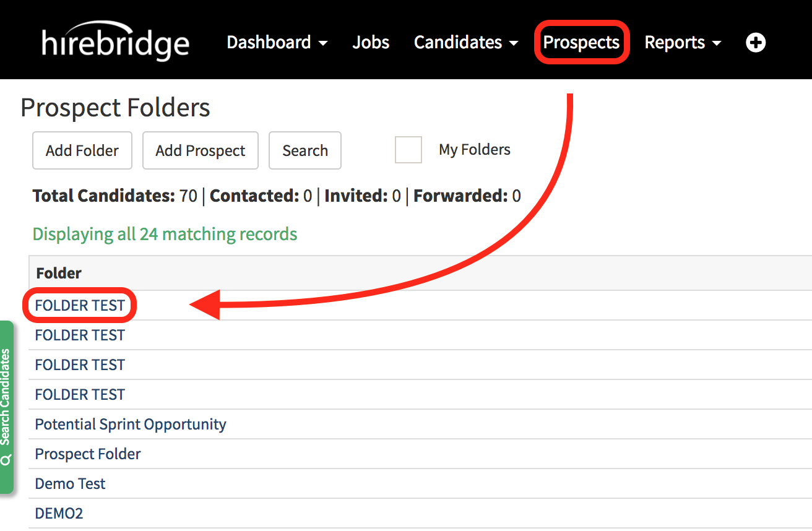The height and width of the screenshot is (531, 812).
Task: Click the plus circle add icon
Action: 756,43
